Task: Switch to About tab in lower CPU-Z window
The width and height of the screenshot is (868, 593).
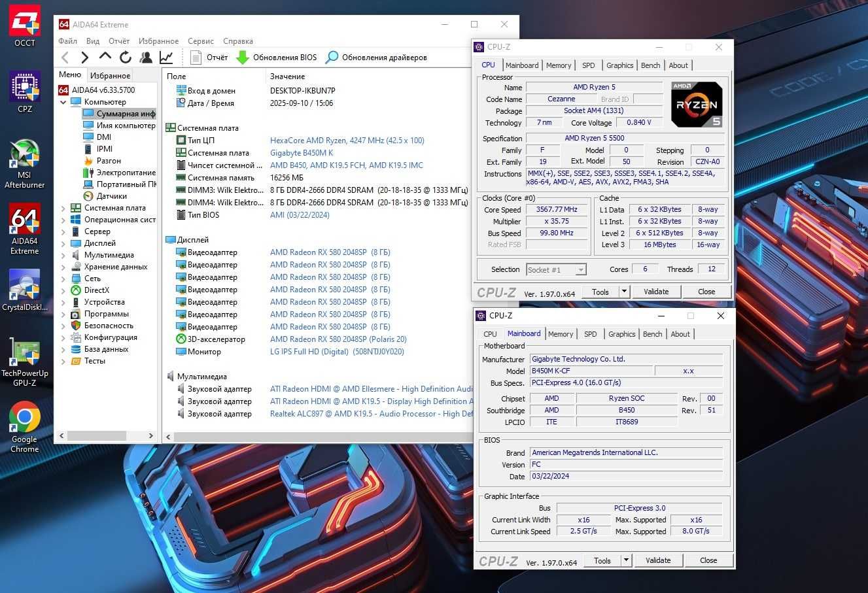Action: (680, 334)
